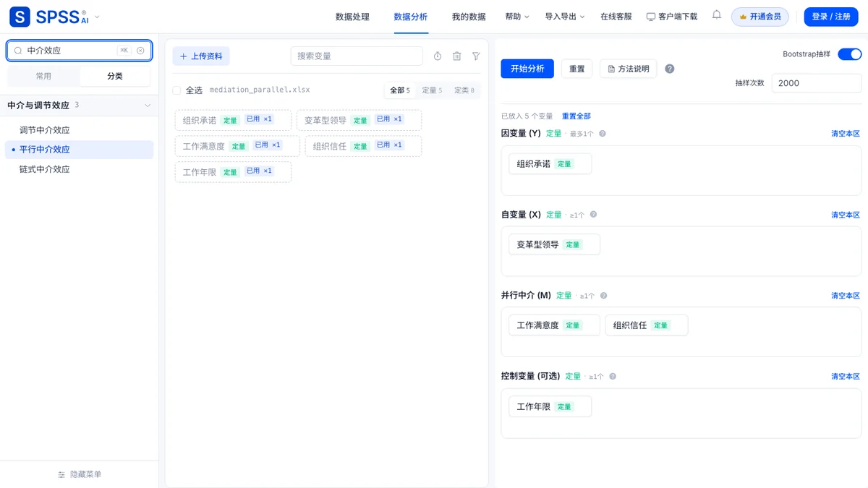
Task: Click 客户端下载 with monitor icon
Action: 672,17
